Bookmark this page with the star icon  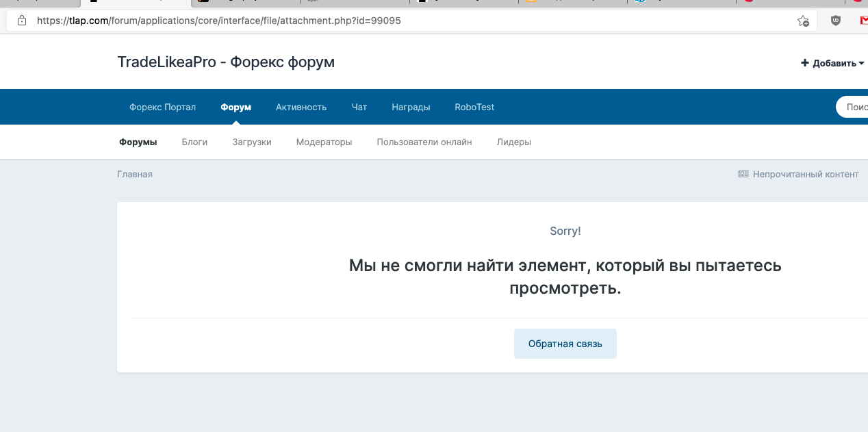803,21
